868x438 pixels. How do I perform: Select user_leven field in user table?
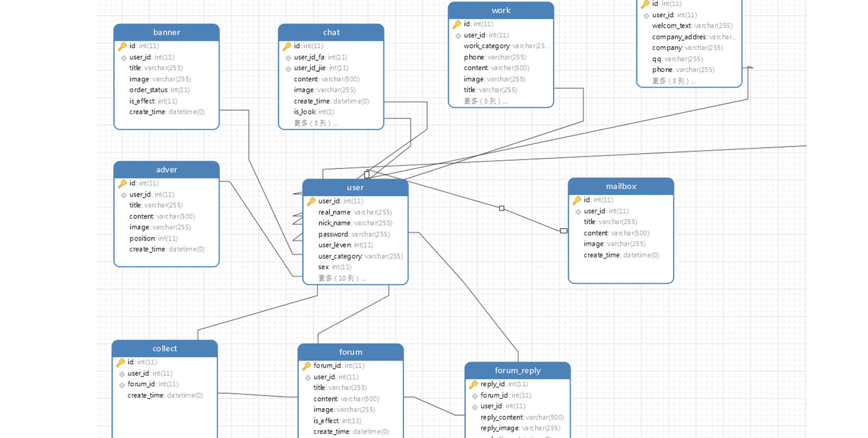click(346, 245)
